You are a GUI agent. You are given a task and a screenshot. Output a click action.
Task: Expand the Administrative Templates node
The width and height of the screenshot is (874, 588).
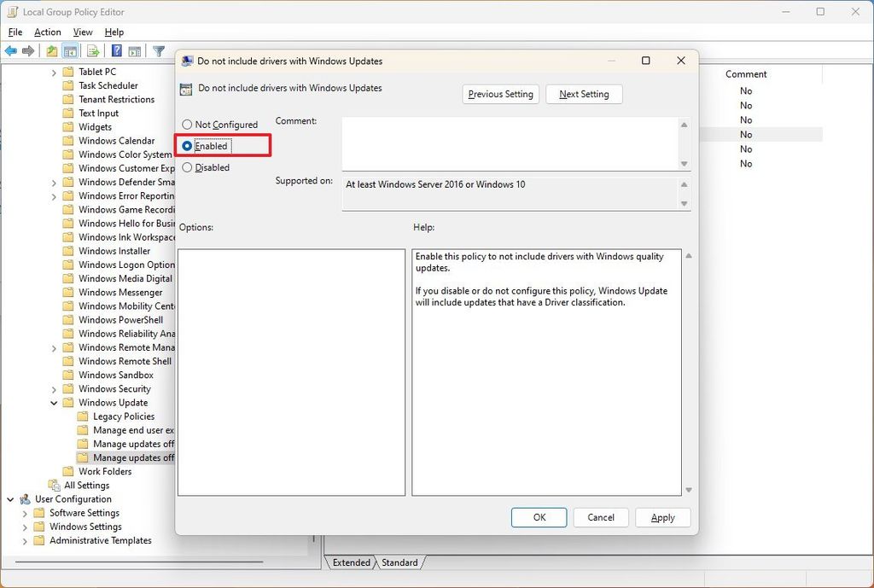click(25, 540)
